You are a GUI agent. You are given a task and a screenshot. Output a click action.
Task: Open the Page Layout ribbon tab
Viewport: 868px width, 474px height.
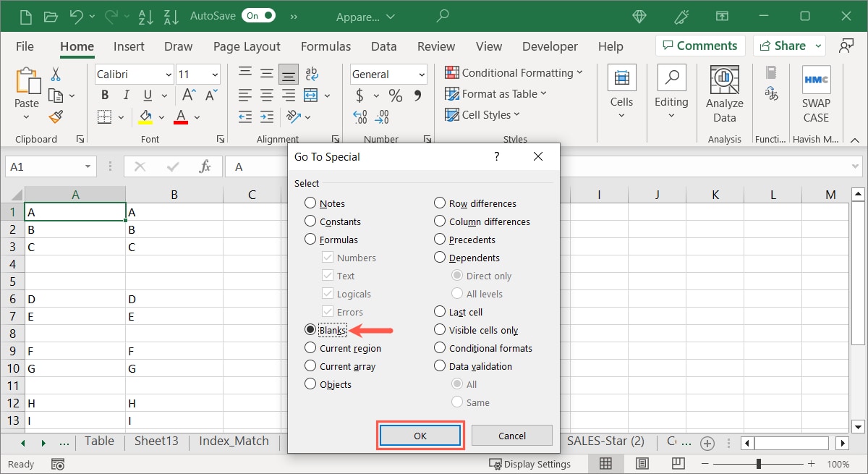coord(247,46)
